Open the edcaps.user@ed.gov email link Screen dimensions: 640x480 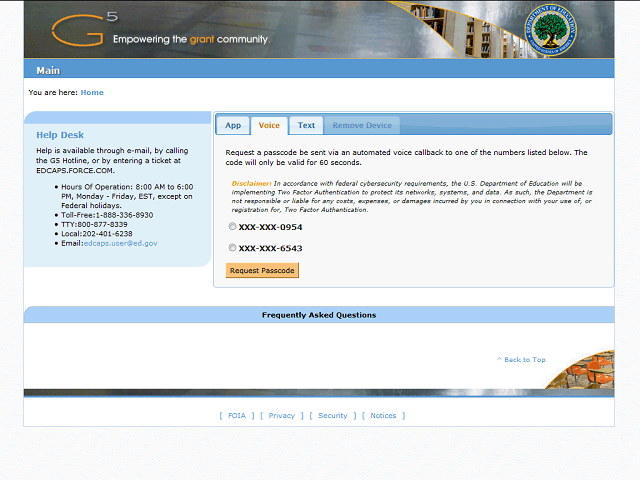pyautogui.click(x=120, y=243)
